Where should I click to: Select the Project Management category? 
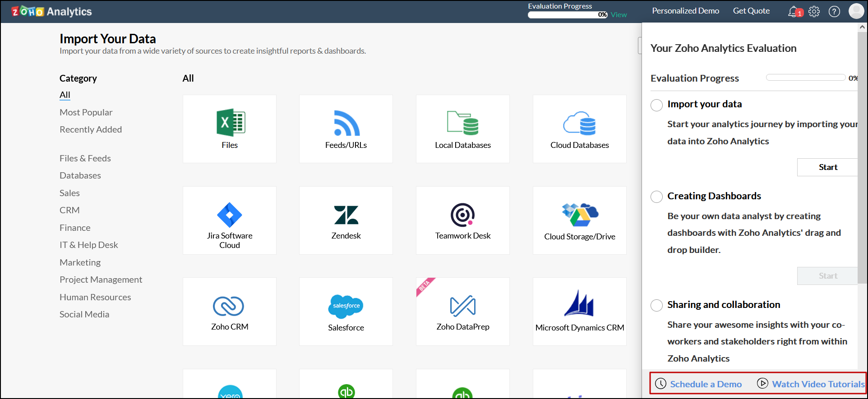pos(101,280)
